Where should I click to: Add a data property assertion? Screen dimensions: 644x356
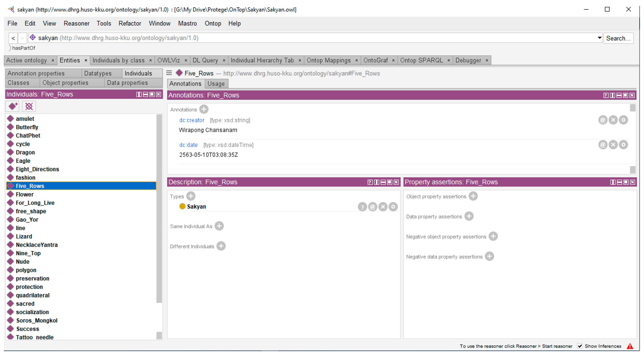coord(469,216)
